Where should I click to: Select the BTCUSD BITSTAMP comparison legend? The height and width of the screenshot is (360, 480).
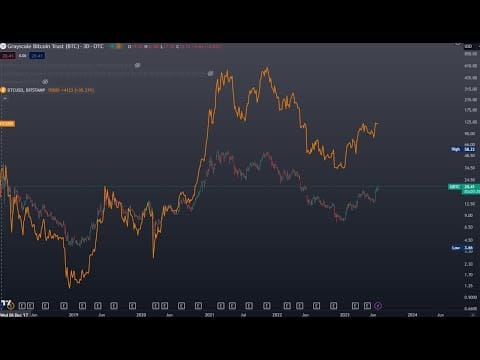coord(26,90)
